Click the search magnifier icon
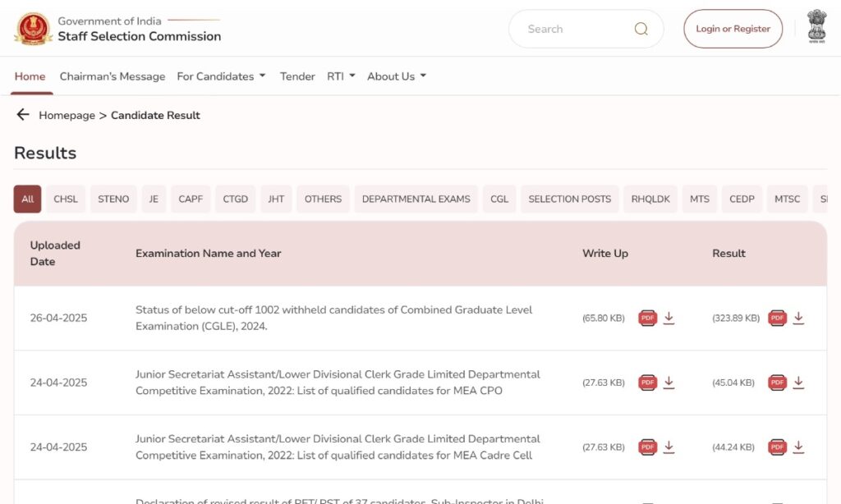The height and width of the screenshot is (504, 841). (x=641, y=29)
